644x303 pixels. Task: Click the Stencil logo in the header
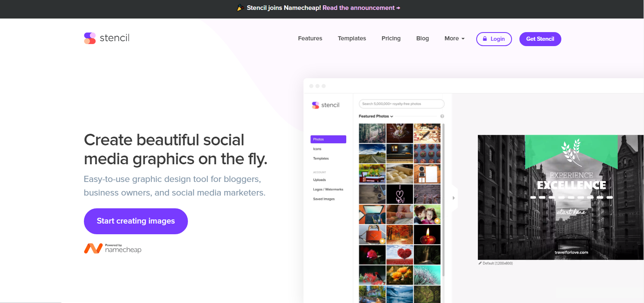tap(107, 38)
